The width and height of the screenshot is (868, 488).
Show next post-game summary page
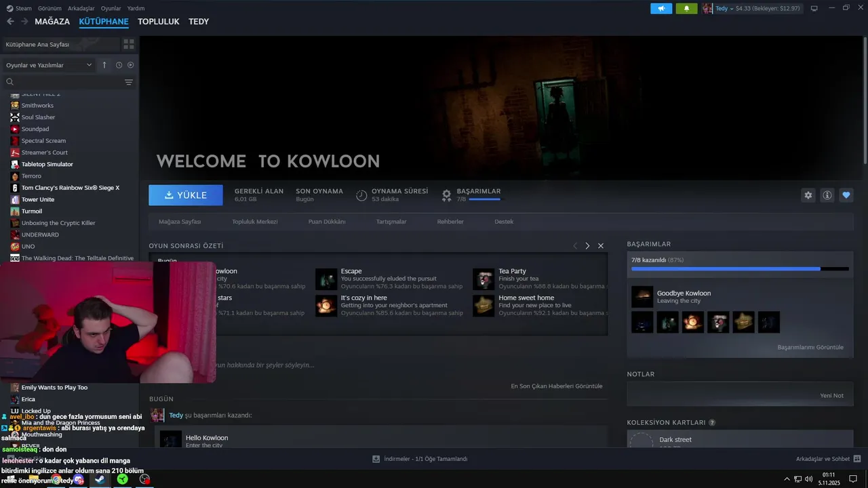[x=587, y=246]
